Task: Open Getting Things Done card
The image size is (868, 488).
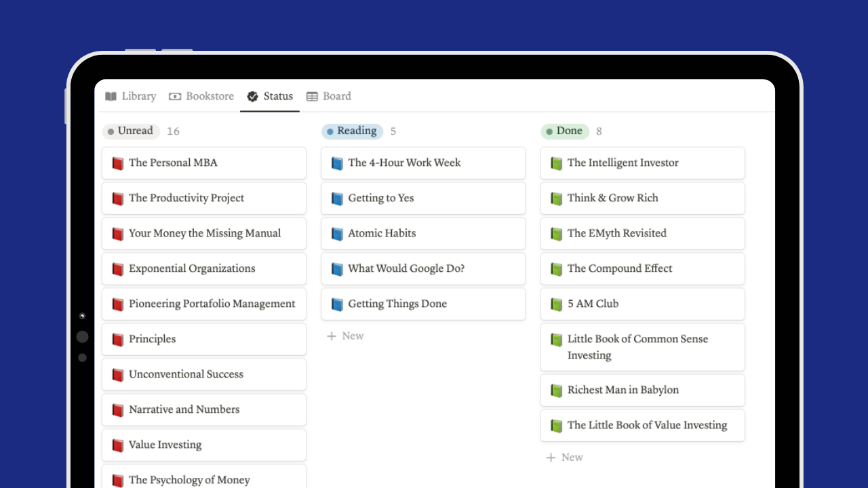Action: (423, 304)
